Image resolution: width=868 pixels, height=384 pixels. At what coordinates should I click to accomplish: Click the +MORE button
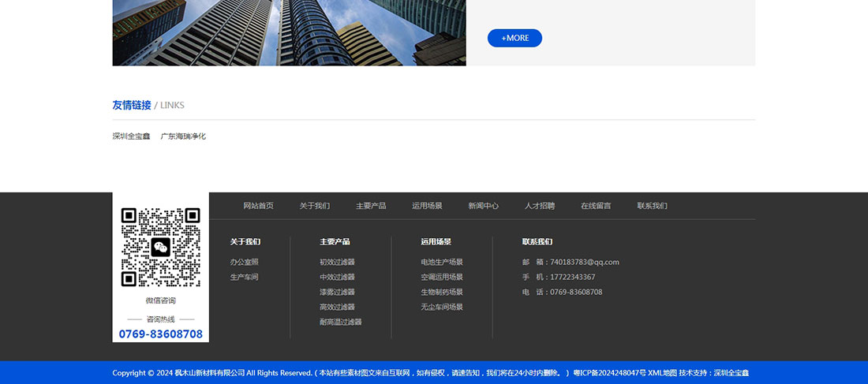[514, 38]
